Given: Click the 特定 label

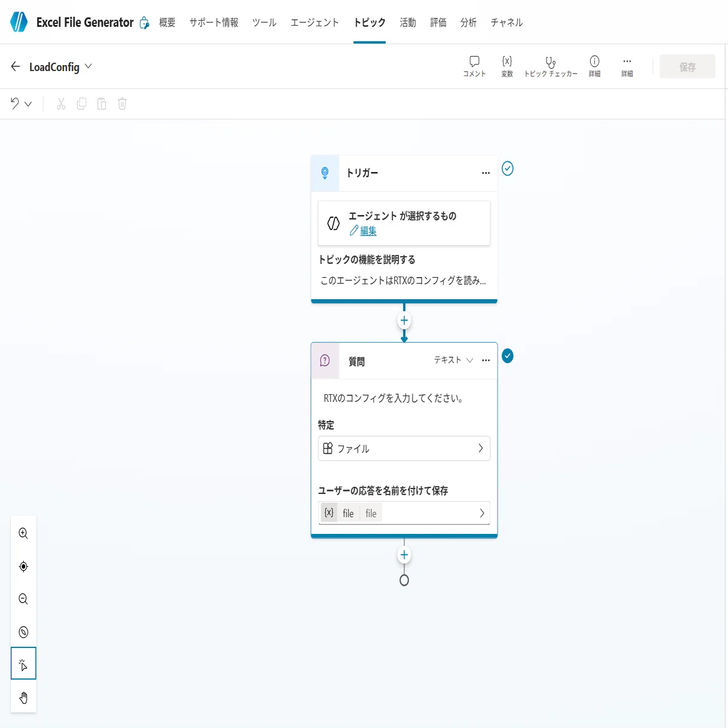Looking at the screenshot, I should click(326, 425).
